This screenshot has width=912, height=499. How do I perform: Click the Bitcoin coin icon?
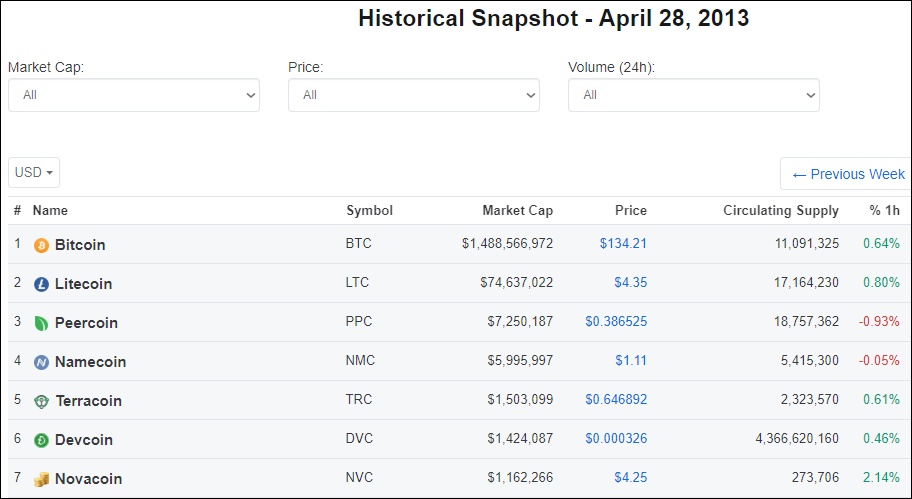pyautogui.click(x=41, y=245)
